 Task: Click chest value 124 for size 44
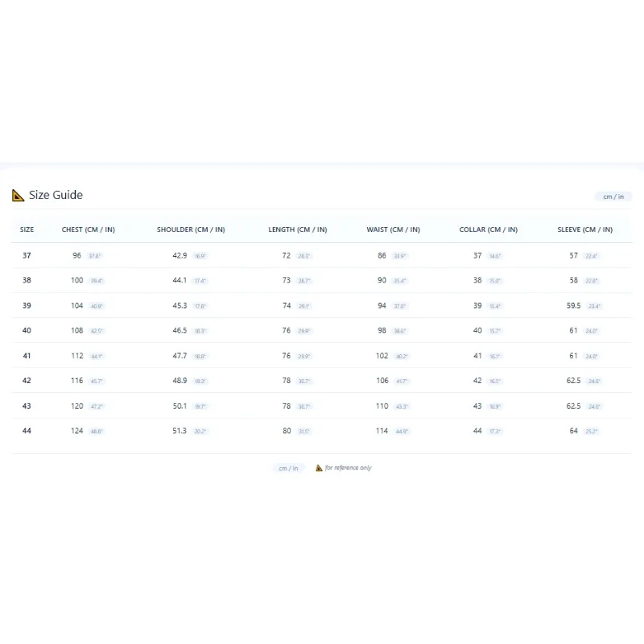point(76,431)
